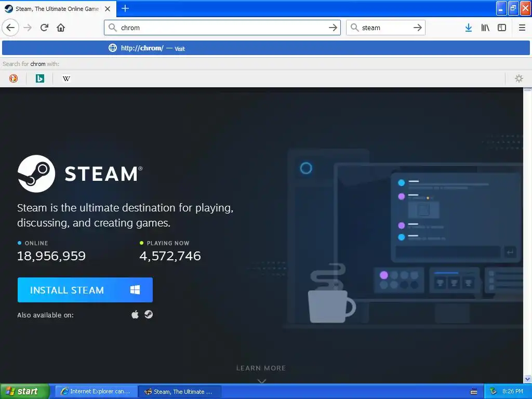Screen dimensions: 532x399
Task: Click in the address bar containing chrom
Action: [222, 28]
